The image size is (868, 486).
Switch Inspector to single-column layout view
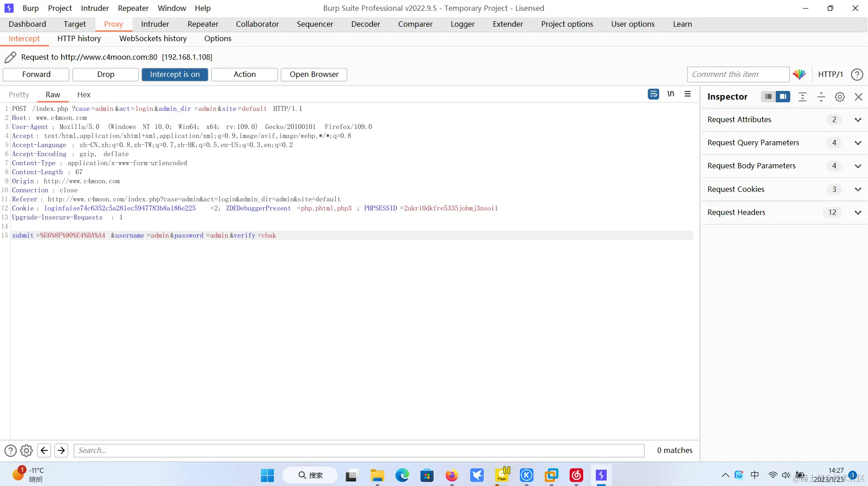pyautogui.click(x=768, y=96)
